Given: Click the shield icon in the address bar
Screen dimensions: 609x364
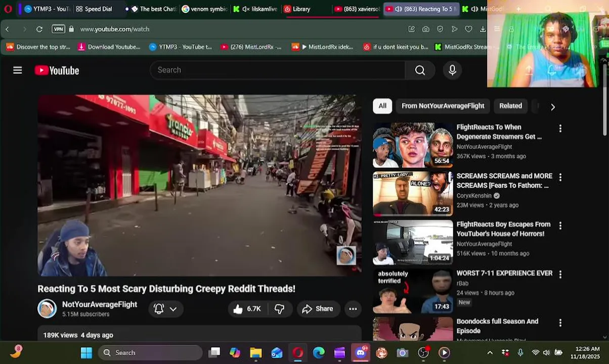Looking at the screenshot, I should (x=440, y=29).
